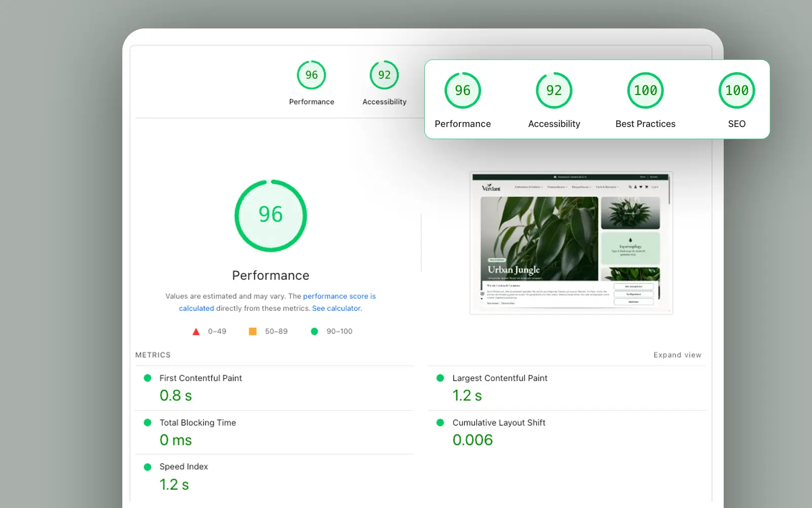The width and height of the screenshot is (812, 508).
Task: Click the red triangle 0–49 legend icon
Action: coord(196,332)
